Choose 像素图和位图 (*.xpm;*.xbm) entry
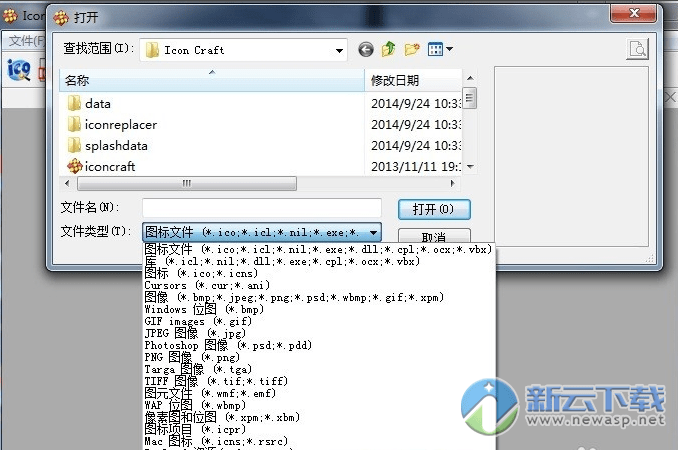Screen dimensions: 678x450 (x=318, y=418)
